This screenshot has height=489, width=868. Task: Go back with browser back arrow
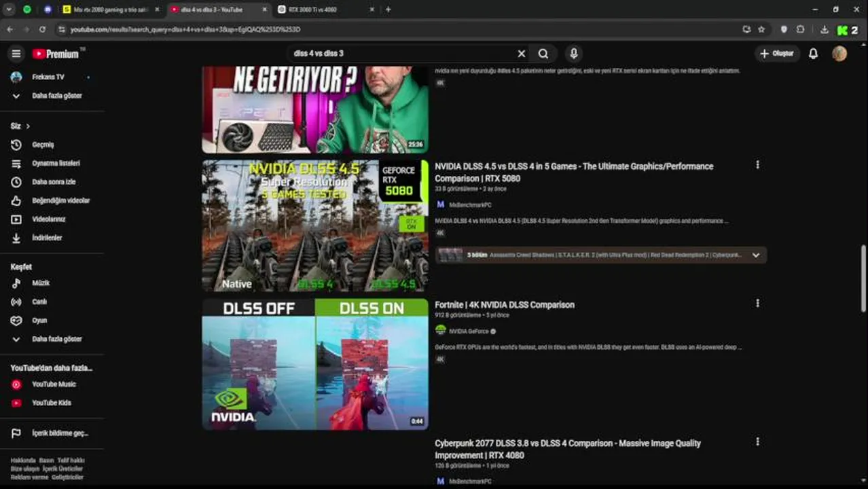pos(10,29)
